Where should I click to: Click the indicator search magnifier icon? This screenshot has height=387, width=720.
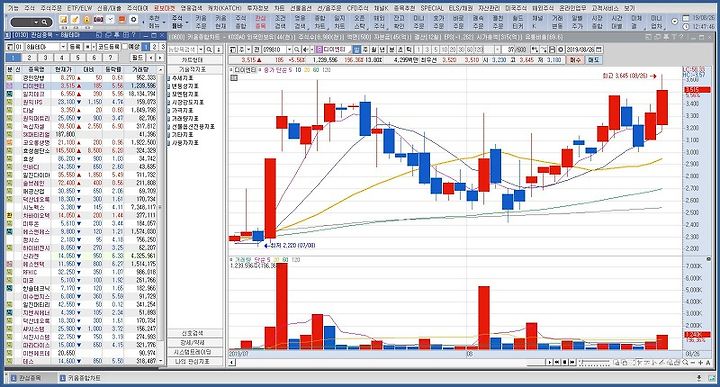[209, 49]
